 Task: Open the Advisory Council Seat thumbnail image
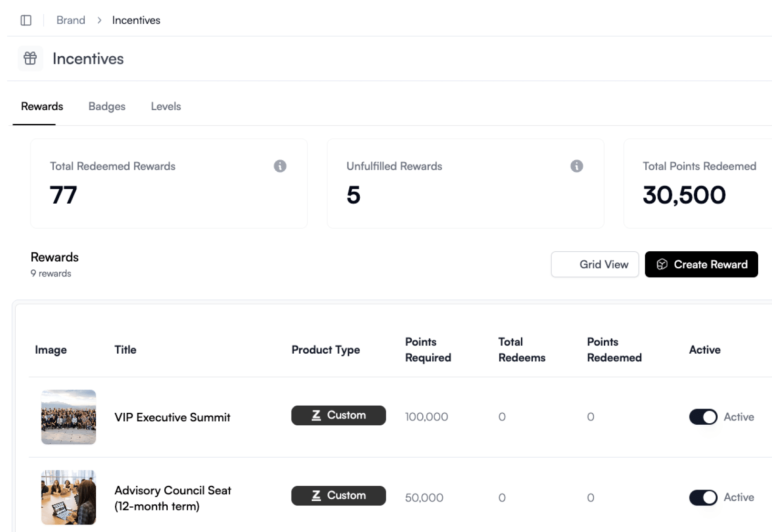[69, 497]
